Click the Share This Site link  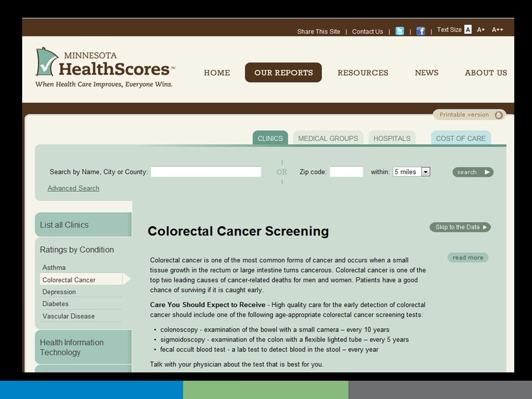(319, 32)
